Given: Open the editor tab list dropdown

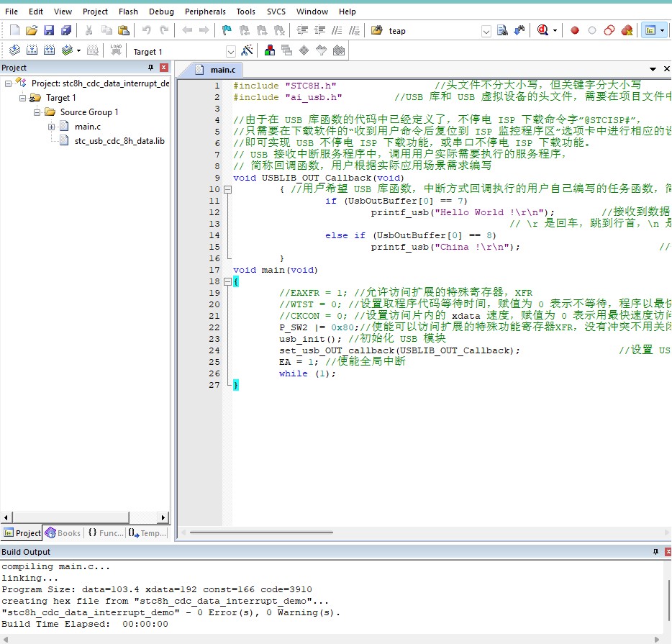Looking at the screenshot, I should 653,69.
